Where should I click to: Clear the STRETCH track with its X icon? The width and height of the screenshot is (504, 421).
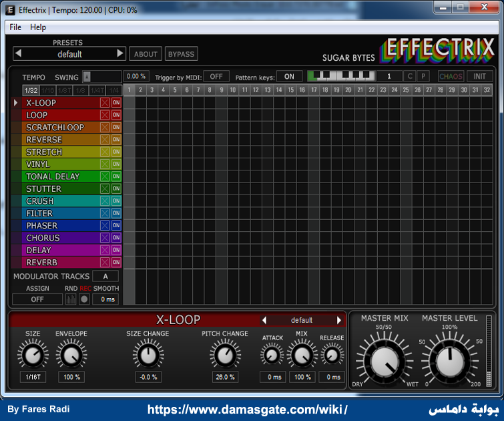(105, 152)
